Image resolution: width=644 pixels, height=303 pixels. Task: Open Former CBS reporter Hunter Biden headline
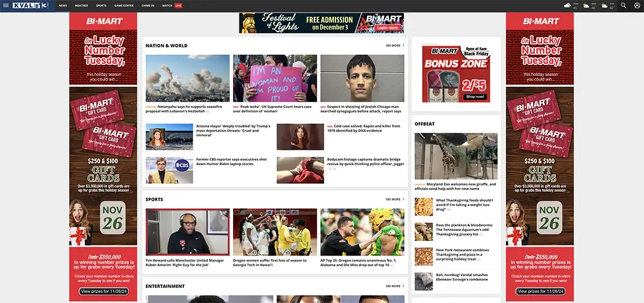[231, 162]
